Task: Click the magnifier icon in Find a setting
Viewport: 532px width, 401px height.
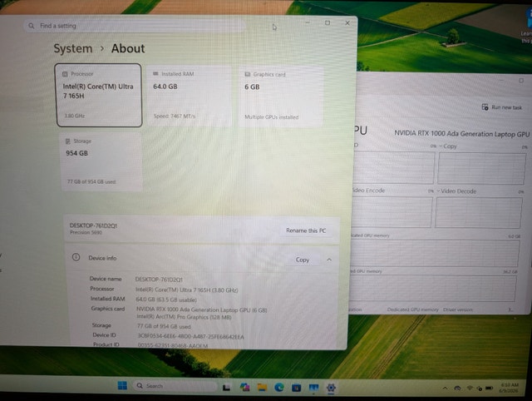Action: click(32, 26)
